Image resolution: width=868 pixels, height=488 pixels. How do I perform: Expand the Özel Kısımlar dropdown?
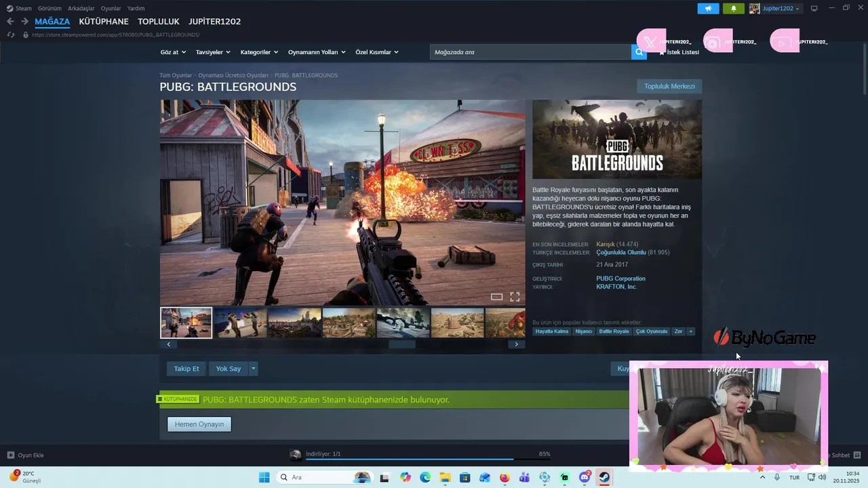pyautogui.click(x=377, y=52)
